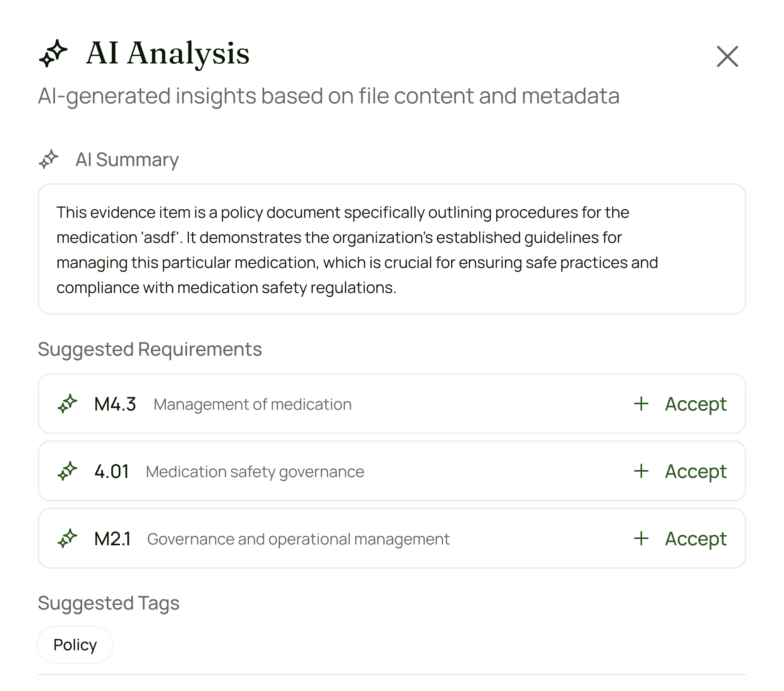Accept the M4.3 Management of medication suggestion
This screenshot has width=784, height=691.
(x=695, y=404)
